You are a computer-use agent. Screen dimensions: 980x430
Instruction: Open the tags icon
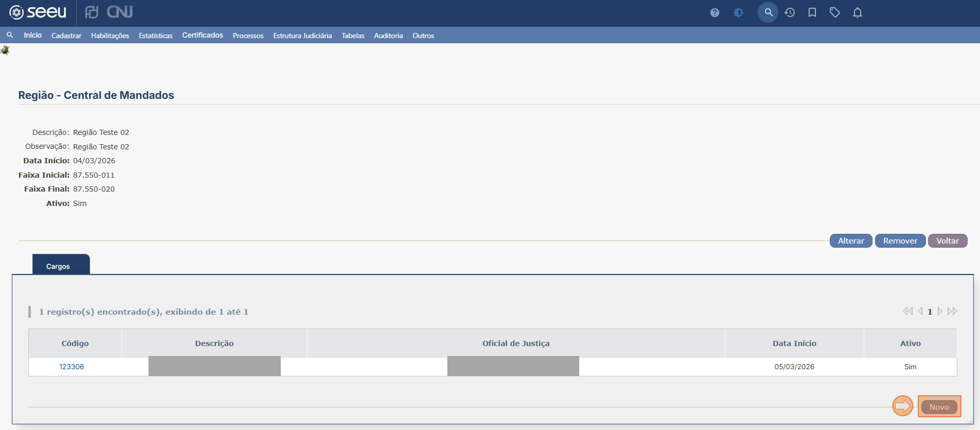coord(834,13)
